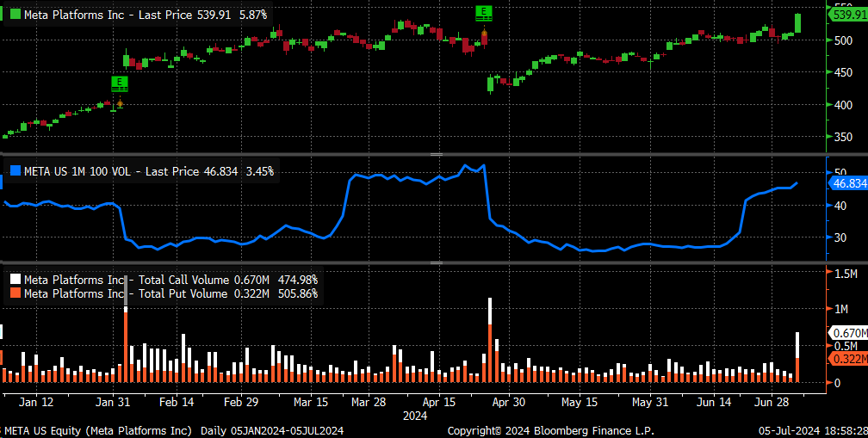
Task: Click the tallest volume bar after Jan 31
Action: pos(126,329)
